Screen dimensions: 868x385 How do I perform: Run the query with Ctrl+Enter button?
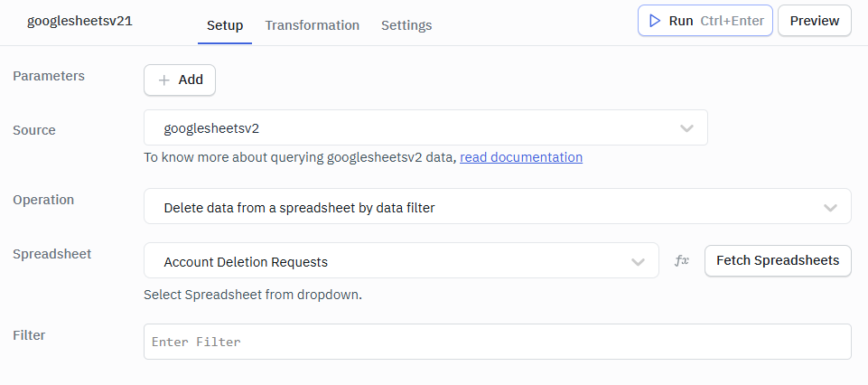705,21
